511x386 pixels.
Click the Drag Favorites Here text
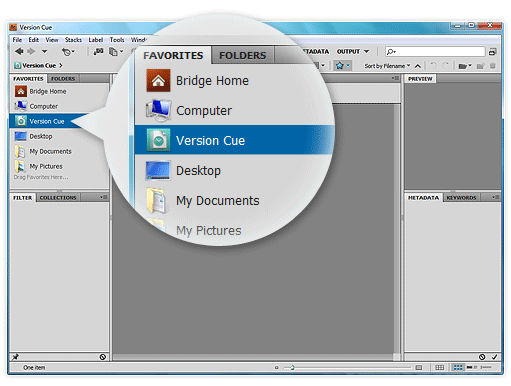coord(41,177)
